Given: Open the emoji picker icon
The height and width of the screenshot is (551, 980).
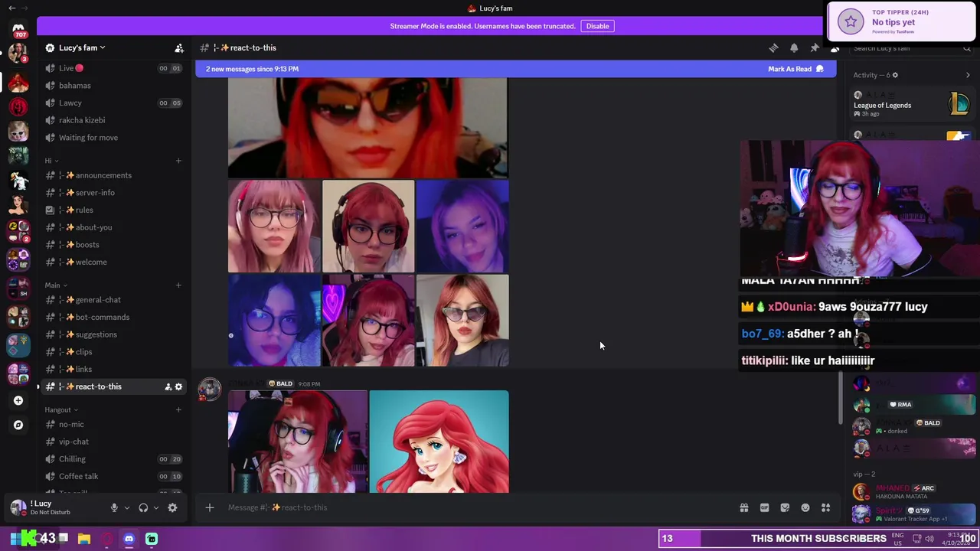Looking at the screenshot, I should point(805,507).
